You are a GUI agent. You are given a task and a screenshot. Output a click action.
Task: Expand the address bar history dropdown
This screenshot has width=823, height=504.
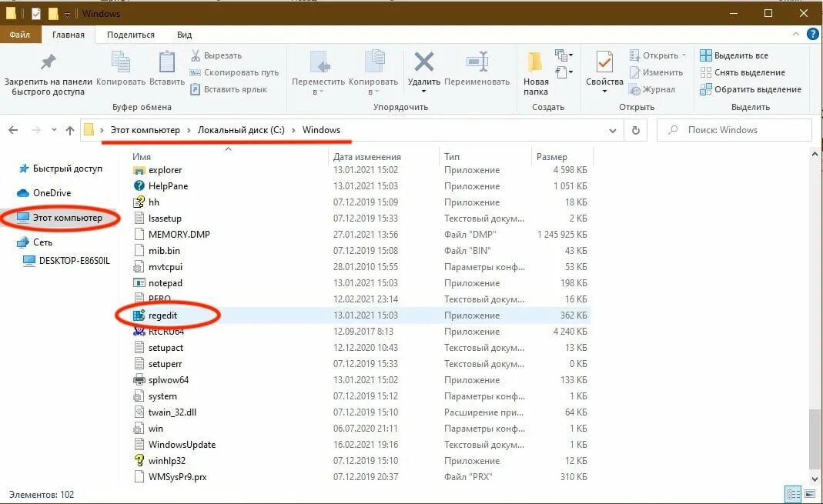[613, 131]
